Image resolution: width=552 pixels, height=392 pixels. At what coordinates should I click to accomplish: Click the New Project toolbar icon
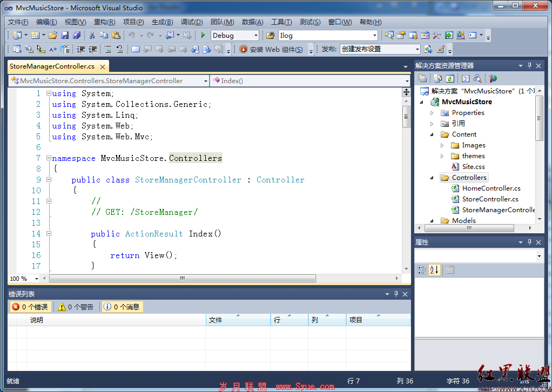[x=17, y=35]
